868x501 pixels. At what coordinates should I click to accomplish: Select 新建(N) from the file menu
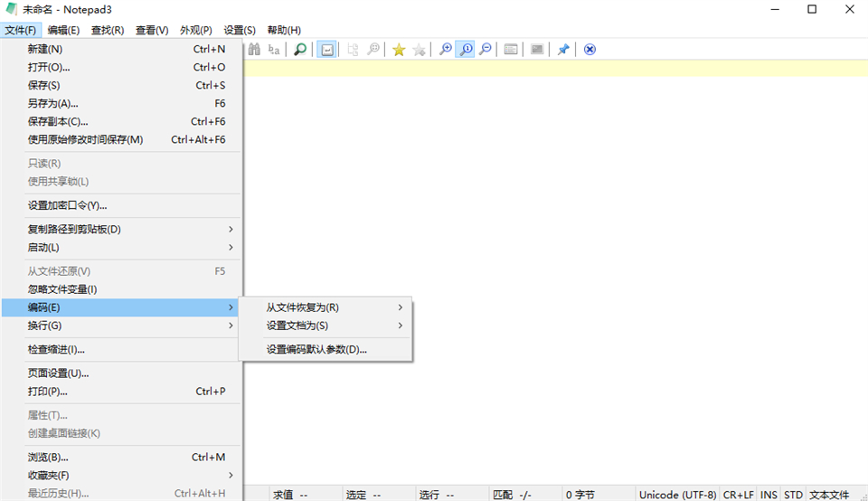(x=122, y=49)
